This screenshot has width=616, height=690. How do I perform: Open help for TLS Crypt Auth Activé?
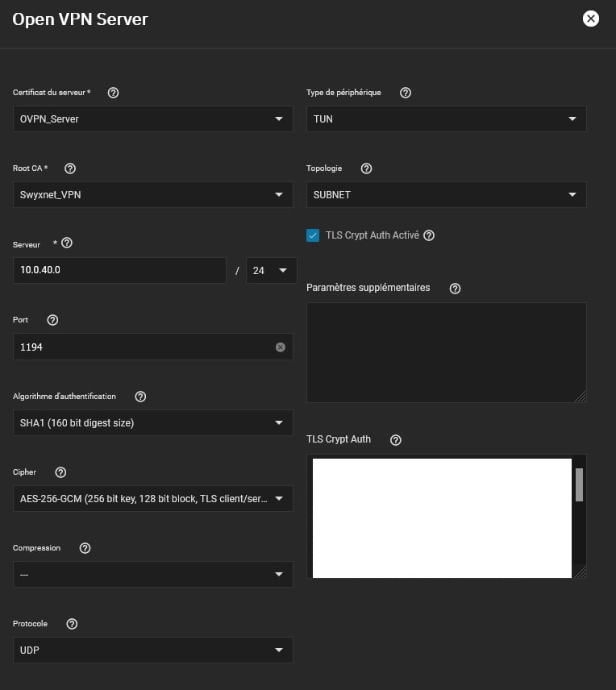coord(429,235)
